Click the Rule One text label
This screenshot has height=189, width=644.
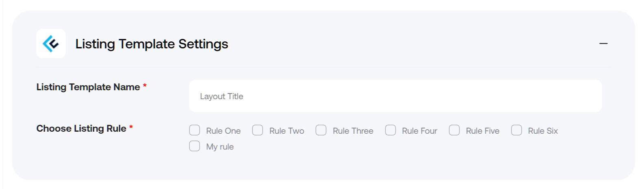223,131
